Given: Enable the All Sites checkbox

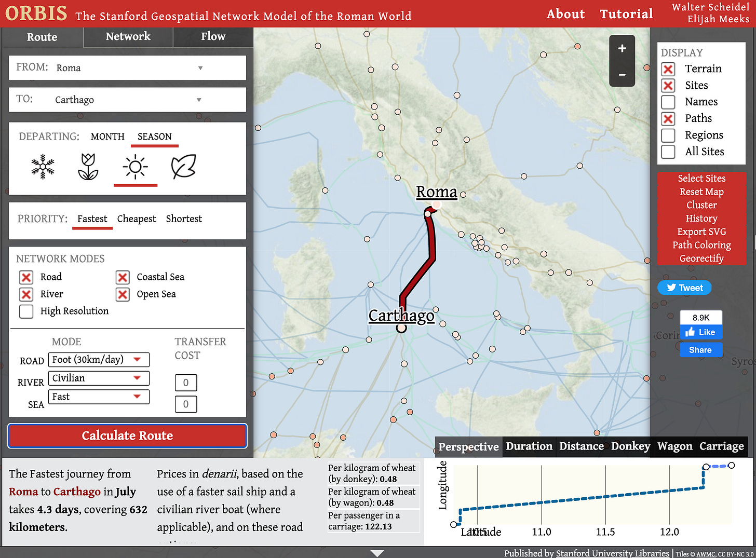Looking at the screenshot, I should click(668, 152).
